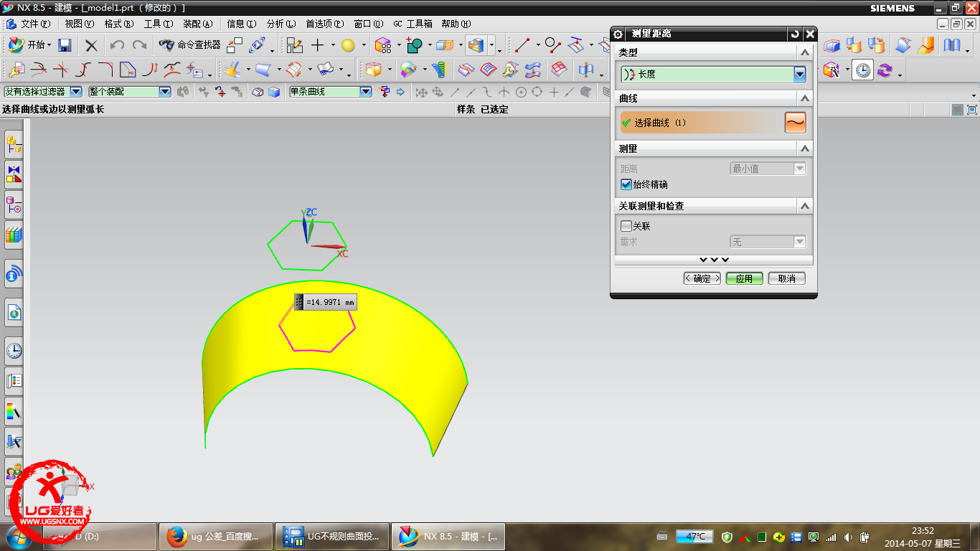Open the 需求 无 dropdown
Image resolution: width=980 pixels, height=551 pixels.
click(768, 242)
